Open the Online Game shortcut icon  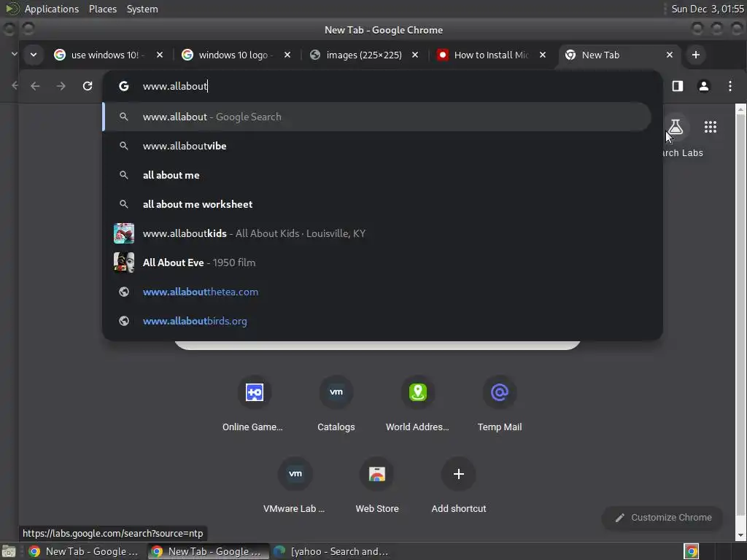click(255, 392)
